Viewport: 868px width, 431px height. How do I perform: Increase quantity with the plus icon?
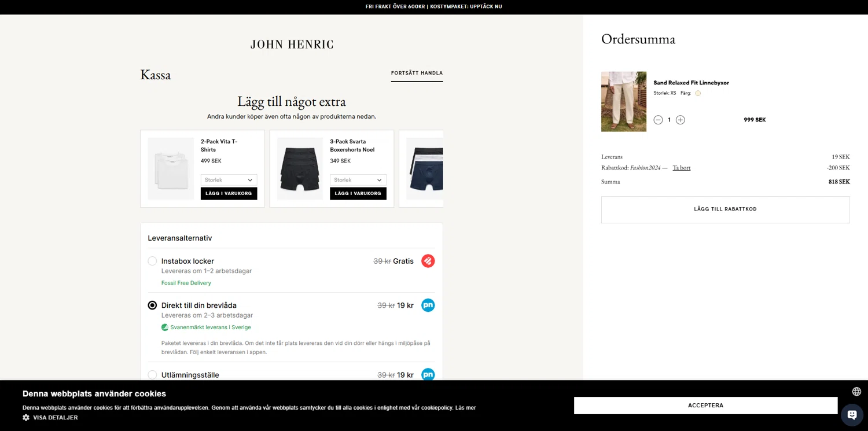point(681,120)
